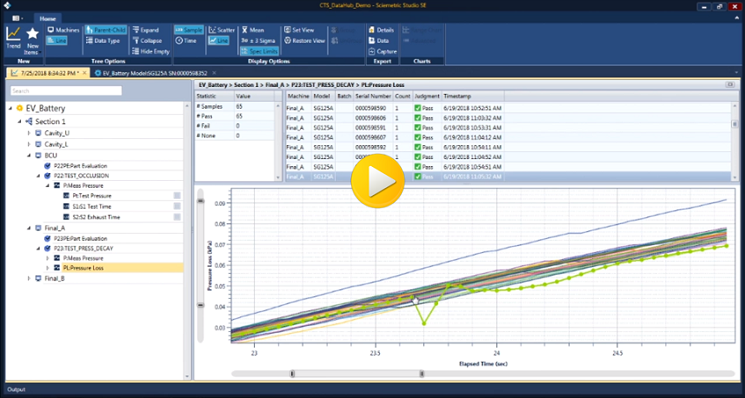Select Pt:Test Pressure tree item
This screenshot has width=745, height=398.
92,196
